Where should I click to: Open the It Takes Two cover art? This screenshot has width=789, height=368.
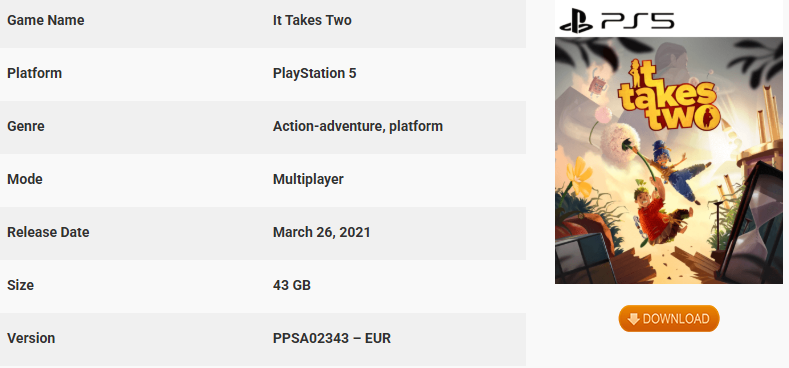(669, 160)
